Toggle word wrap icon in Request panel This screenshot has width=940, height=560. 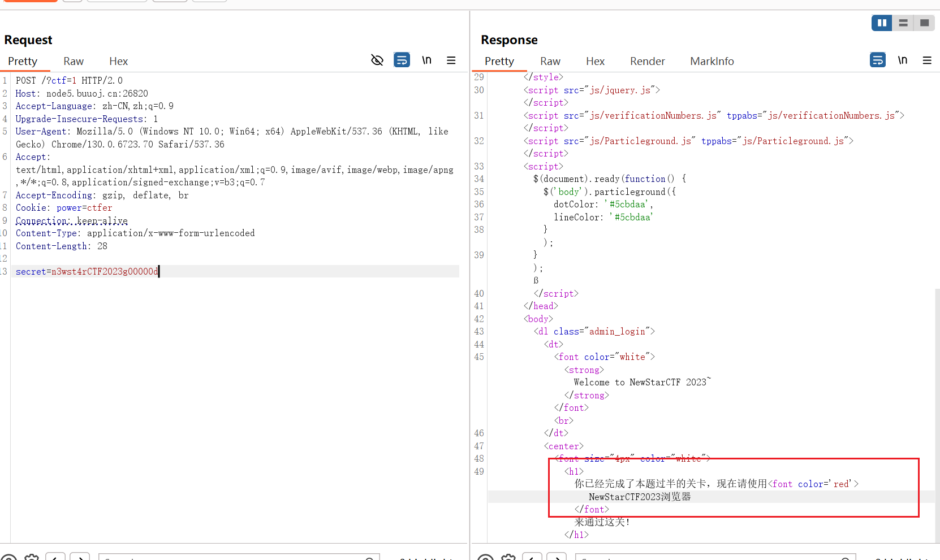pos(402,60)
